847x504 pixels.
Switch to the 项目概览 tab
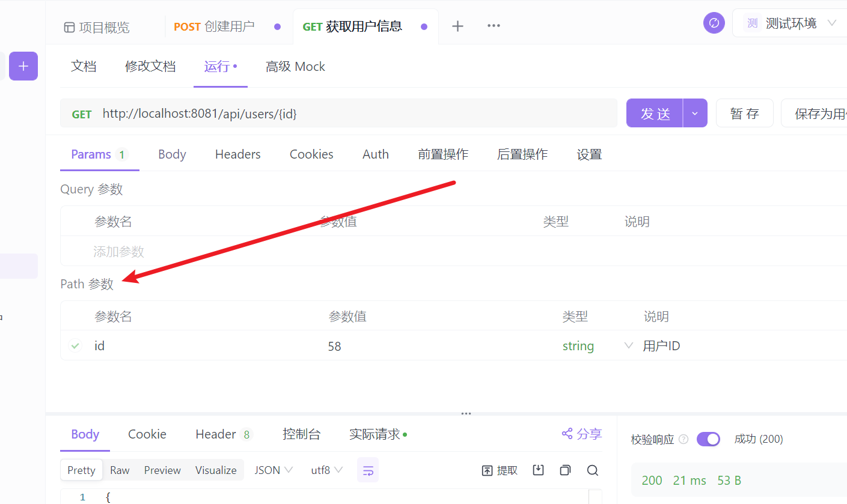tap(97, 27)
